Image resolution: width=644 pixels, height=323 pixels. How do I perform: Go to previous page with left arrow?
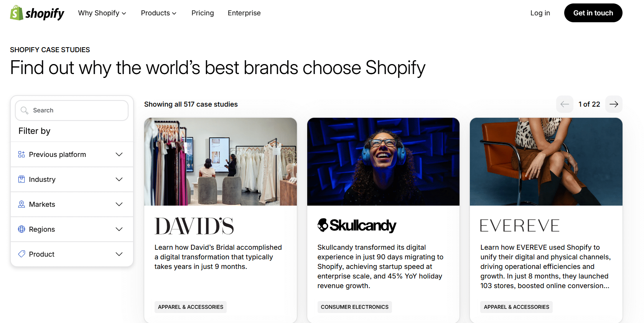565,104
